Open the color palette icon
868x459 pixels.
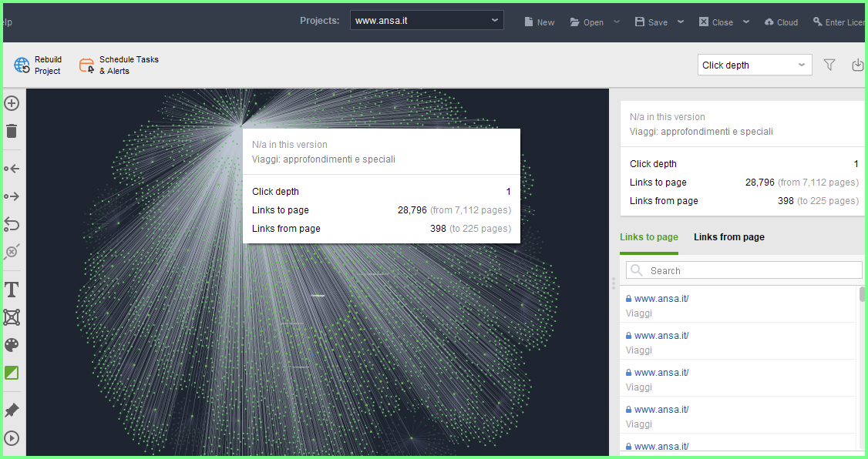(x=12, y=345)
